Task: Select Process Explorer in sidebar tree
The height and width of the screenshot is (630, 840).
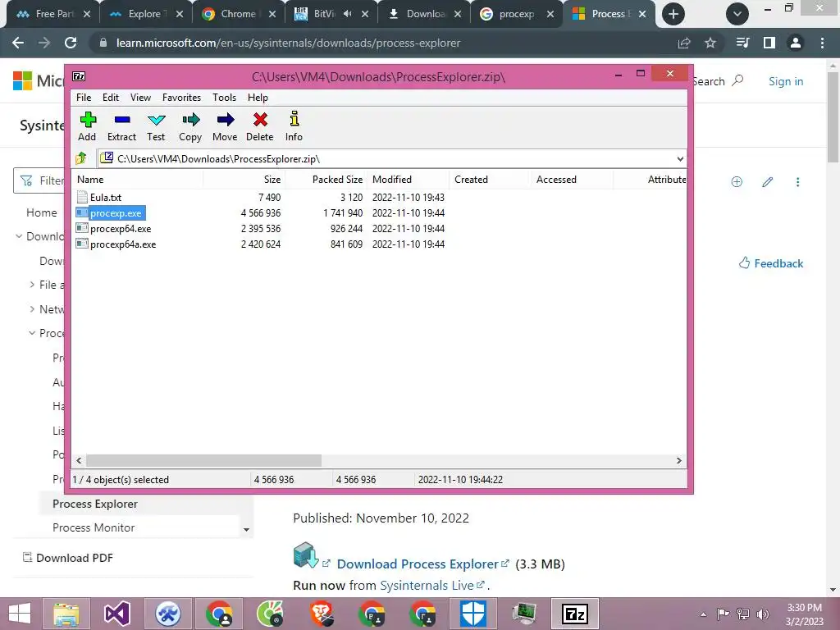Action: tap(95, 504)
